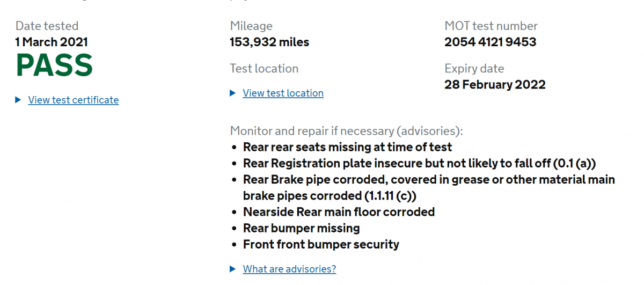The image size is (644, 285).
Task: Select MOT test number 2054 4121 9453
Action: [490, 42]
